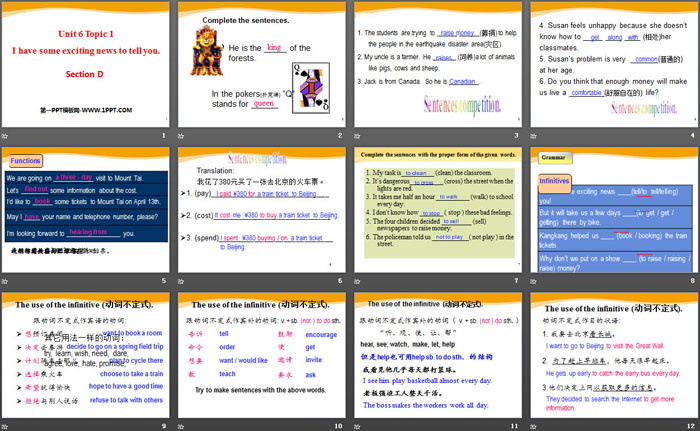700x431 pixels.
Task: Select slide 11 with hear, see, watch verbs
Action: [x=438, y=356]
